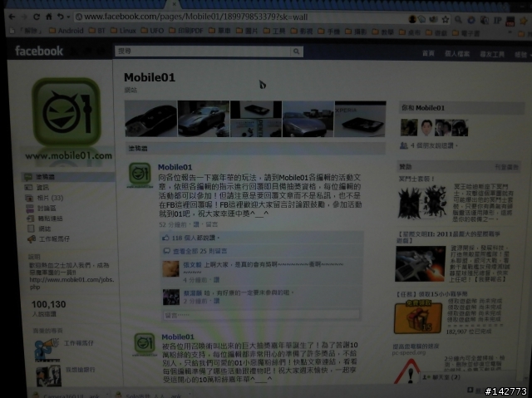Viewport: 532px width, 398px height.
Task: Open the dropdown beside the undo arrow
Action: [x=68, y=17]
